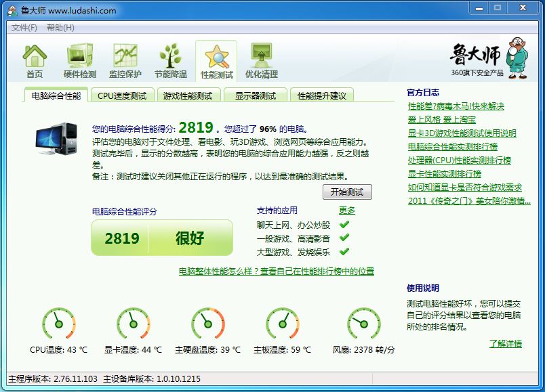Open the 了解详情 link
The image size is (545, 392).
click(506, 343)
